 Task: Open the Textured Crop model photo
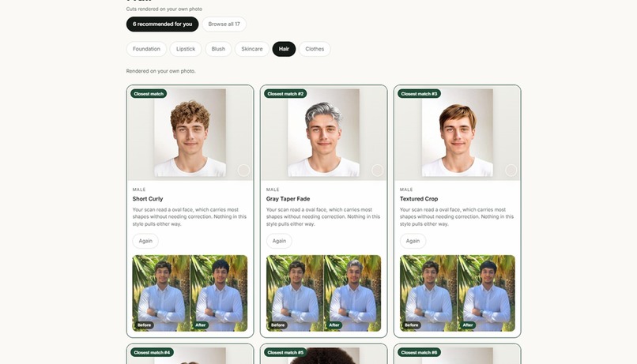pos(458,133)
